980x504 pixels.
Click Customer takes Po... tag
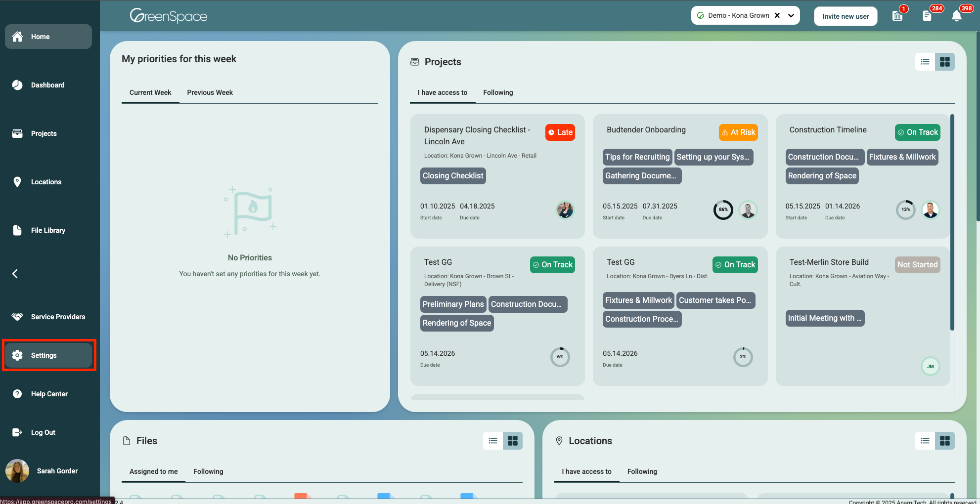pos(715,300)
